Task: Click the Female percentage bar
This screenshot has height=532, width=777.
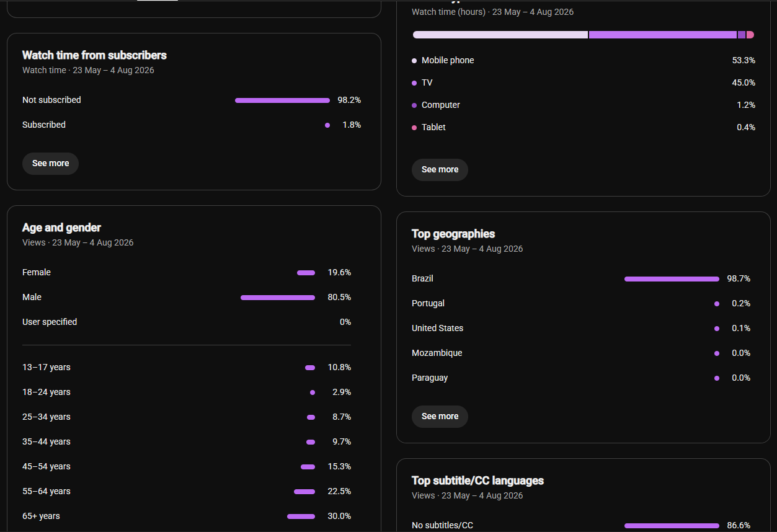Action: [306, 273]
